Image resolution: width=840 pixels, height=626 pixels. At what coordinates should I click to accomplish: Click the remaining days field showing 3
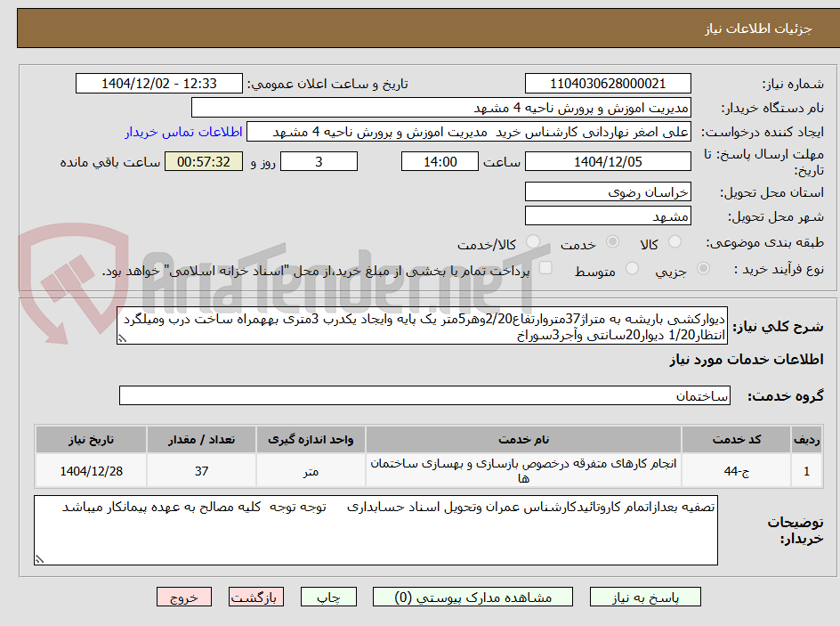tap(319, 161)
